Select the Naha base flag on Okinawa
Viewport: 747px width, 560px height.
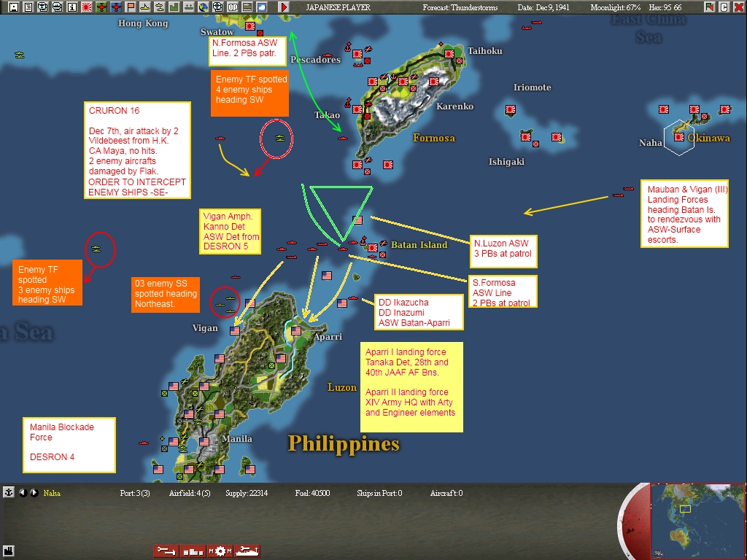pos(679,137)
